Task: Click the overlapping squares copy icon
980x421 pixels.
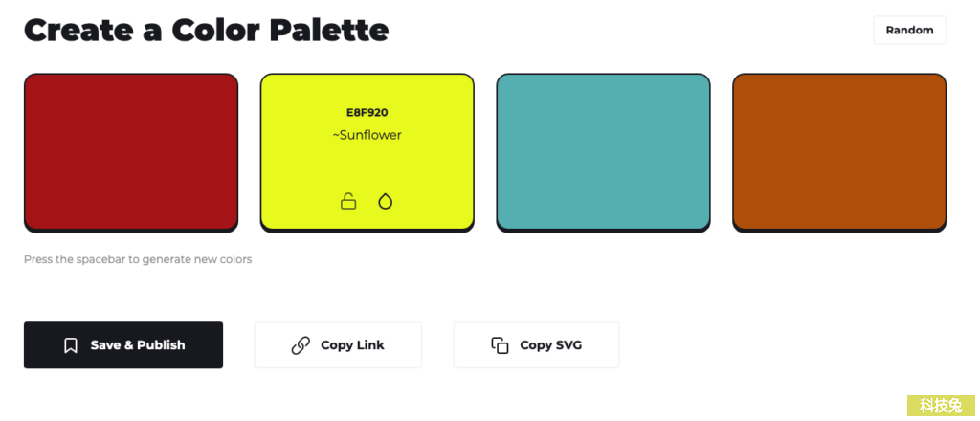Action: click(x=500, y=345)
